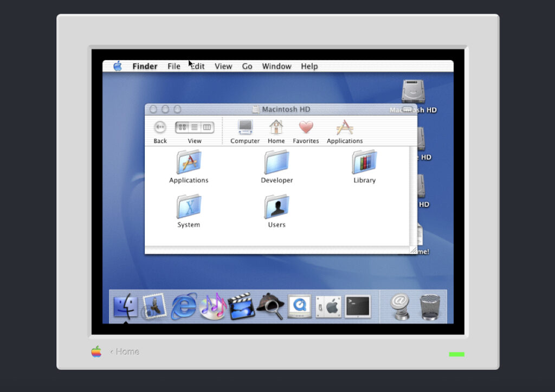
Task: Switch the Finder window to column view
Action: click(x=207, y=127)
